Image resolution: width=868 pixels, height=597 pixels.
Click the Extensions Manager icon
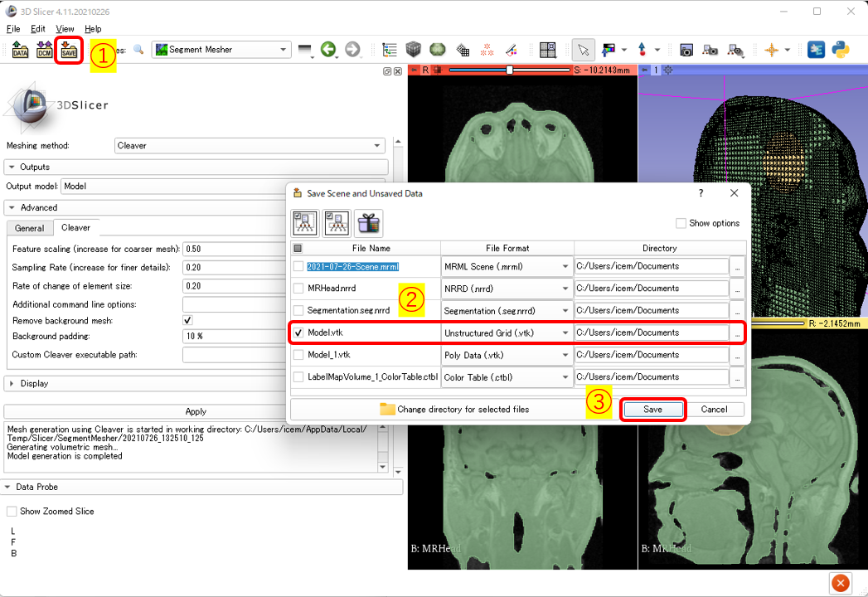pyautogui.click(x=816, y=50)
